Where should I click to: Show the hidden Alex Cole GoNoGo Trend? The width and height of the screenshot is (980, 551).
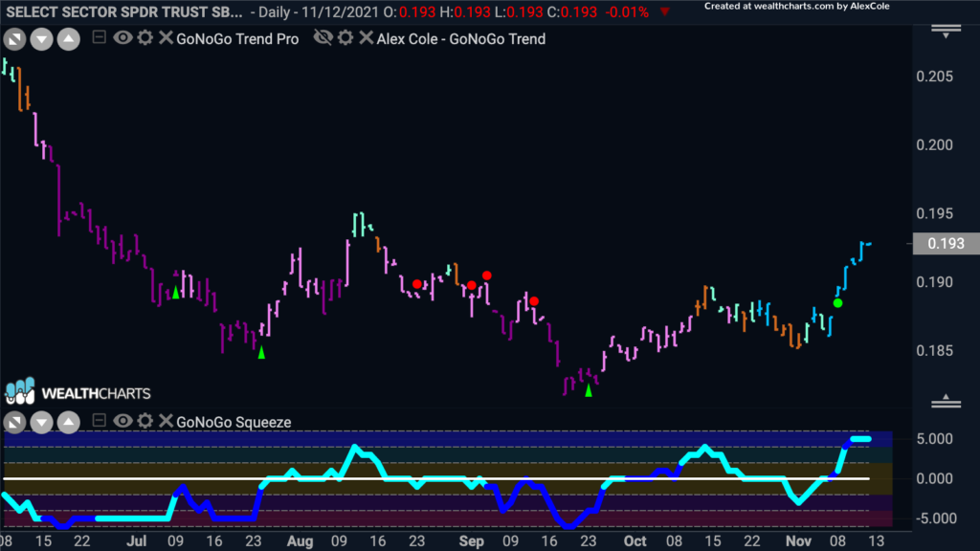click(323, 38)
